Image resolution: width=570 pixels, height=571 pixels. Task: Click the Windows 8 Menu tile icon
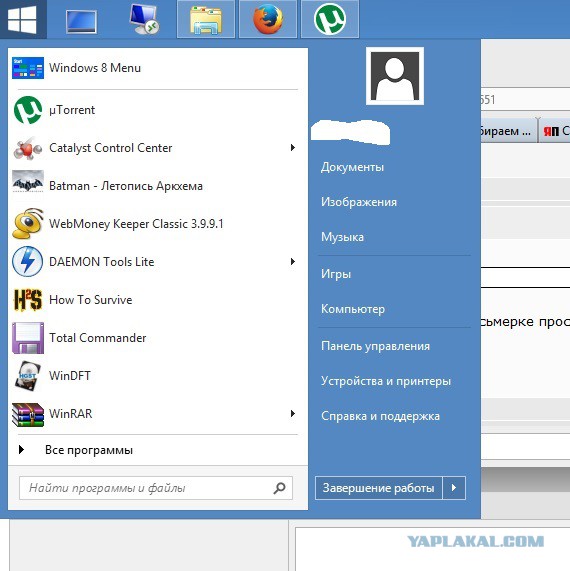(x=28, y=68)
